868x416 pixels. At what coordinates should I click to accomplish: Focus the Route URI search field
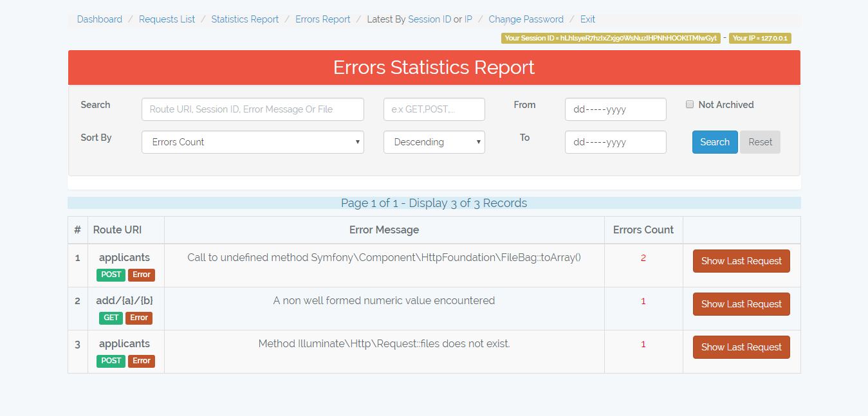tap(253, 109)
